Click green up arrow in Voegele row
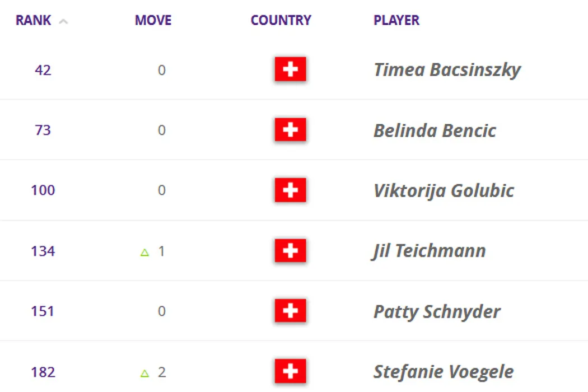This screenshot has height=392, width=588. pos(144,373)
